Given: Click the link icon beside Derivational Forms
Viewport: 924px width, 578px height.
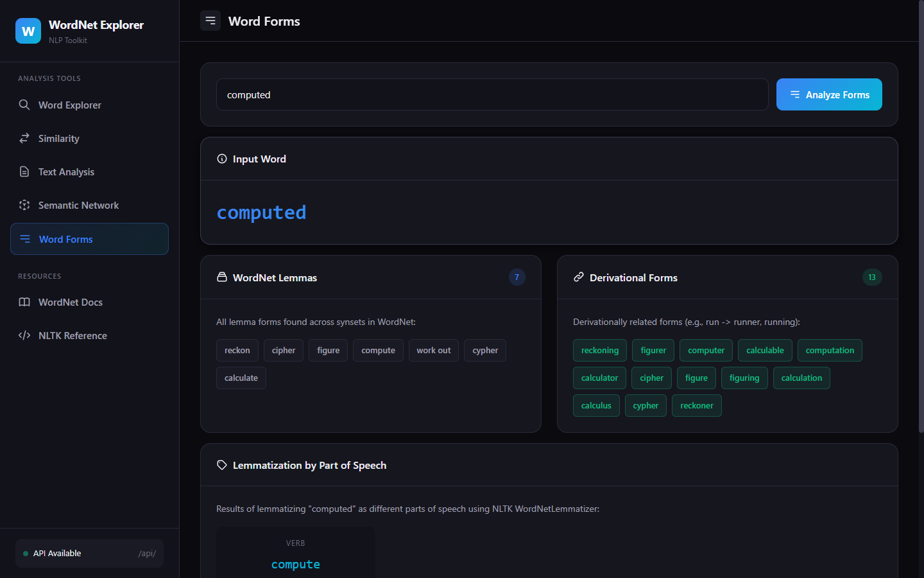Looking at the screenshot, I should (578, 277).
